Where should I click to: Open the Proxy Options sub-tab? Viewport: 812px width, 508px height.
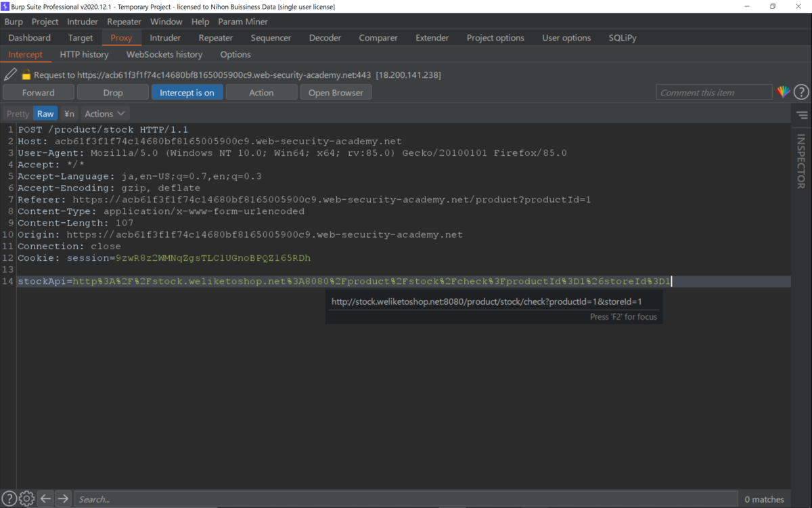coord(235,54)
